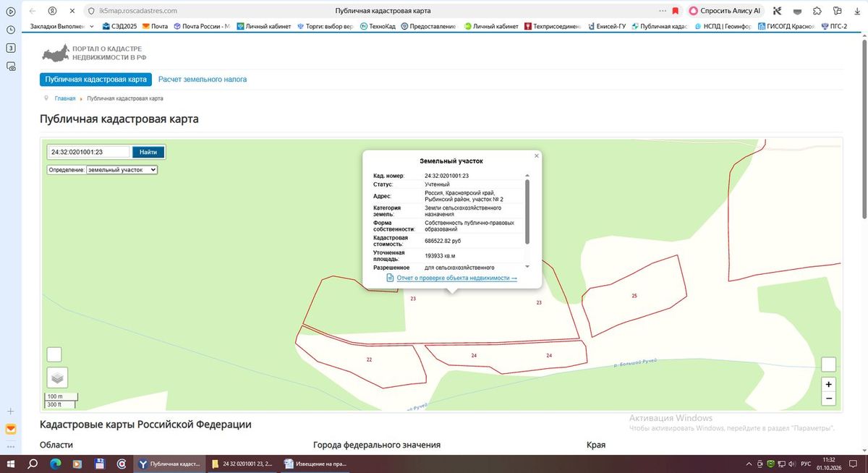
Task: Launch Microsoft Edge from the taskbar
Action: tap(56, 464)
